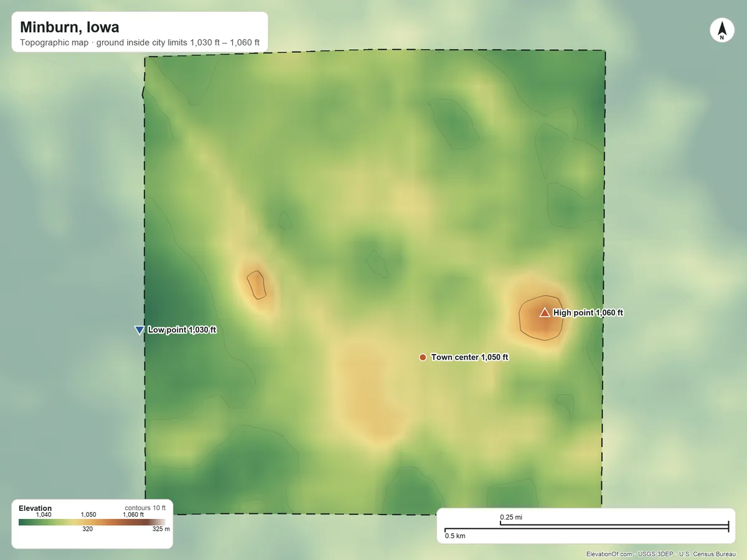The width and height of the screenshot is (747, 560).
Task: Click the 'contours 10 ft' legend text
Action: [x=145, y=508]
